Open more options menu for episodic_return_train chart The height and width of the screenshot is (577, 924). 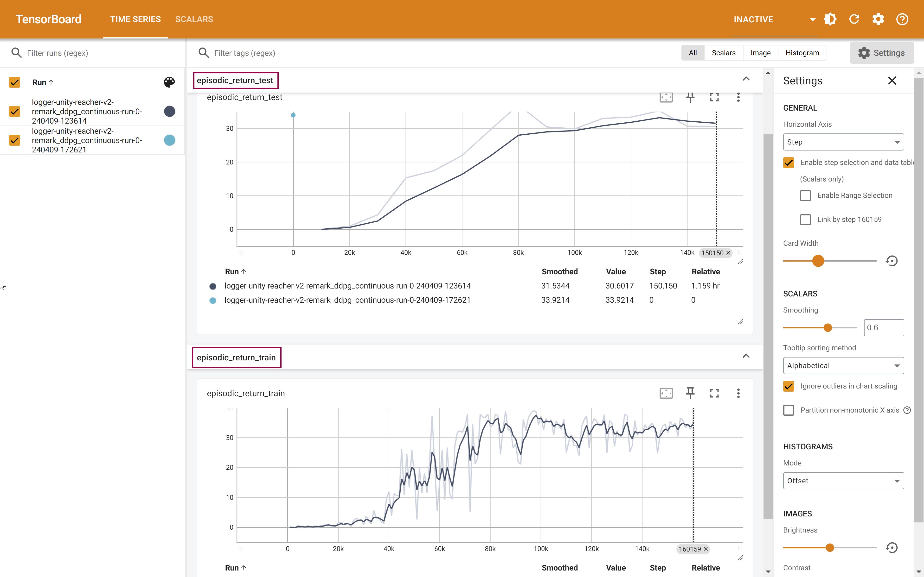click(x=738, y=394)
